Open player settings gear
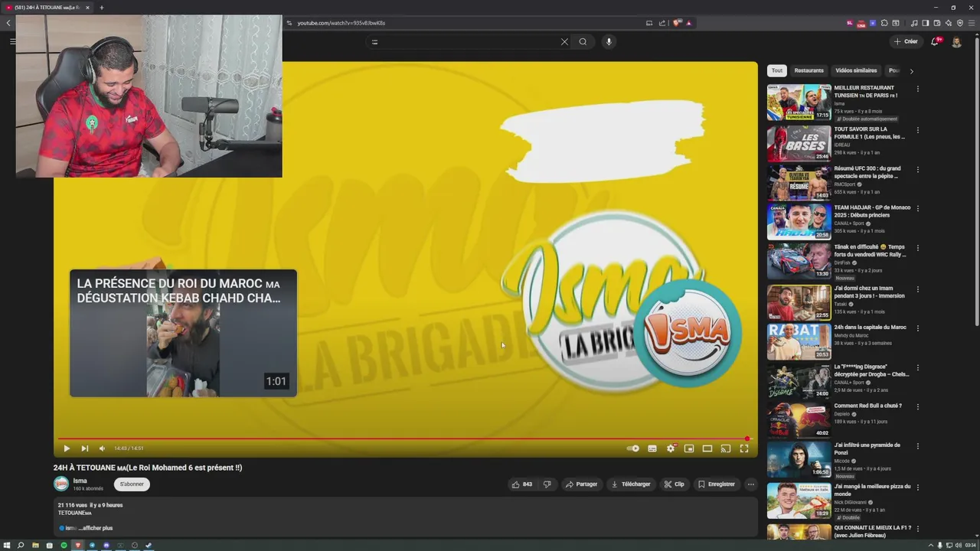Image resolution: width=980 pixels, height=551 pixels. (671, 448)
